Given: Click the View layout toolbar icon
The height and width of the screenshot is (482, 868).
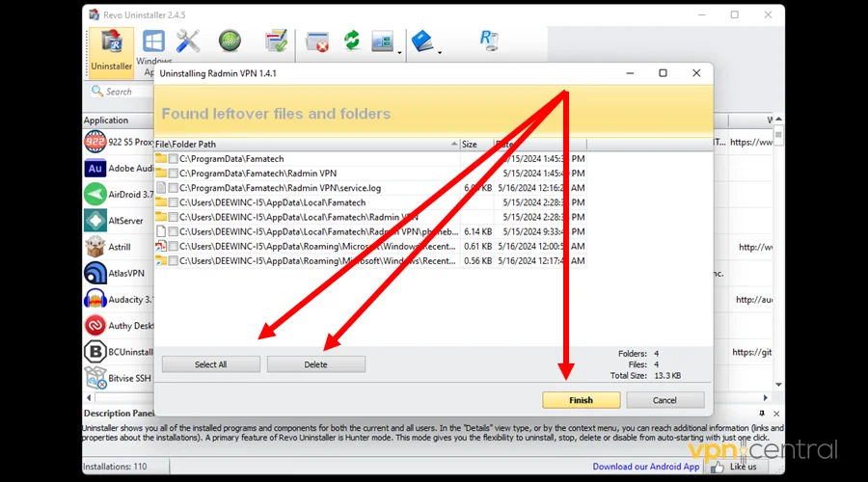Looking at the screenshot, I should [382, 41].
